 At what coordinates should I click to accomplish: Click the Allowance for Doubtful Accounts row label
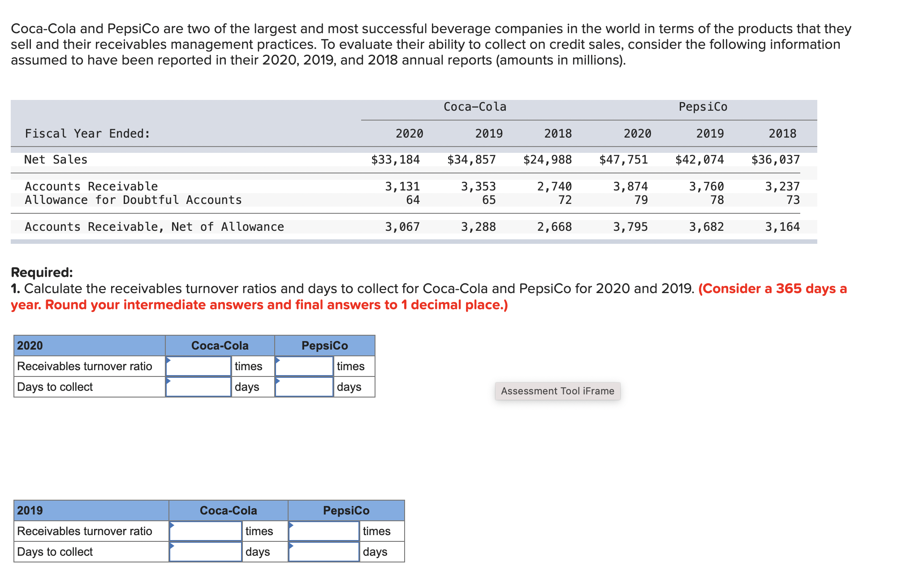click(x=133, y=200)
